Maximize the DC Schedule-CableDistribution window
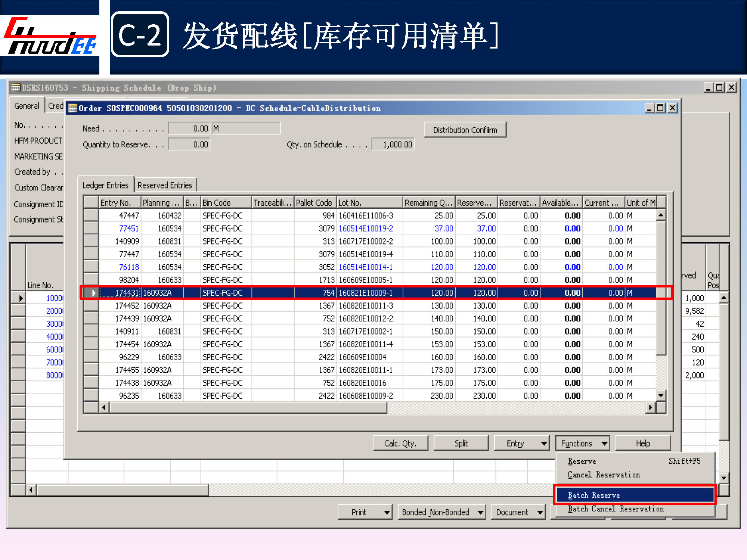The height and width of the screenshot is (560, 747). click(x=660, y=108)
